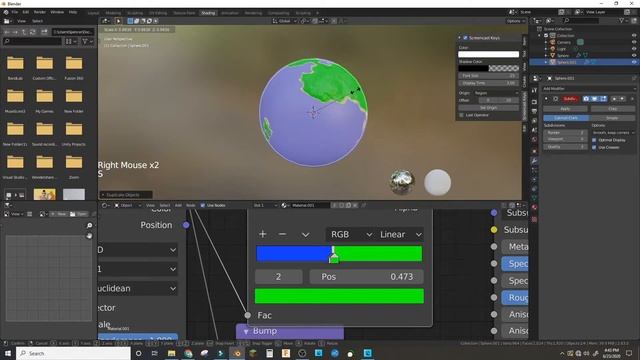This screenshot has height=360, width=640.
Task: Toggle modifier viewport visibility monitor icon
Action: (x=595, y=99)
